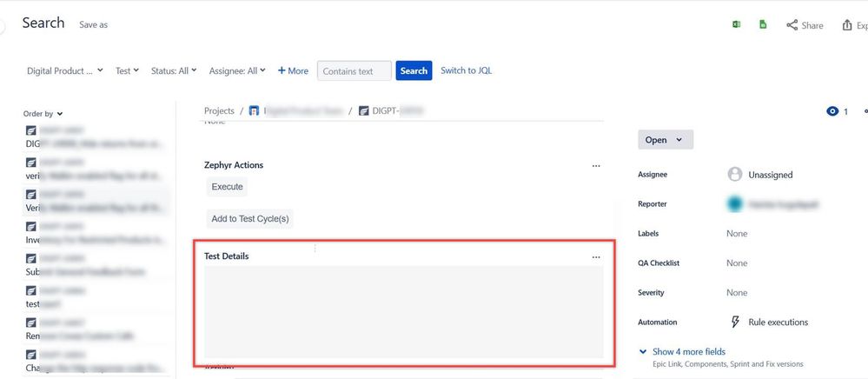This screenshot has width=868, height=379.
Task: Open the DIGPT- issue breadcrumb link
Action: click(x=397, y=110)
